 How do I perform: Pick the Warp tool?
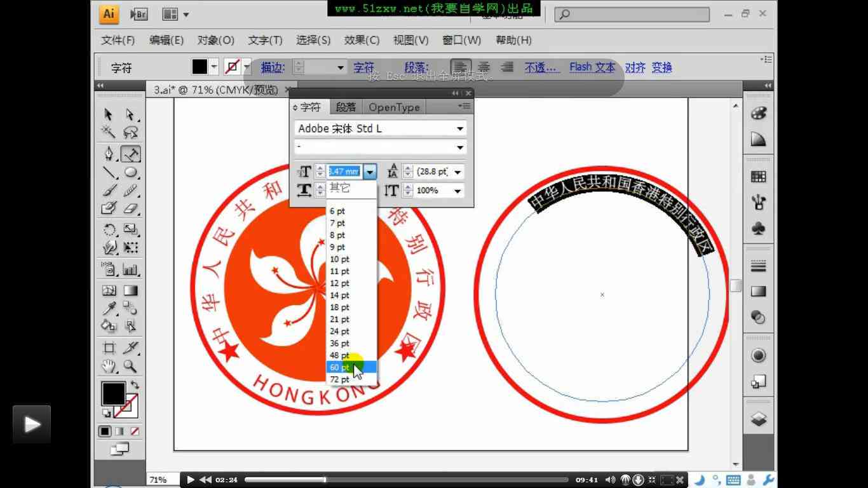tap(109, 247)
